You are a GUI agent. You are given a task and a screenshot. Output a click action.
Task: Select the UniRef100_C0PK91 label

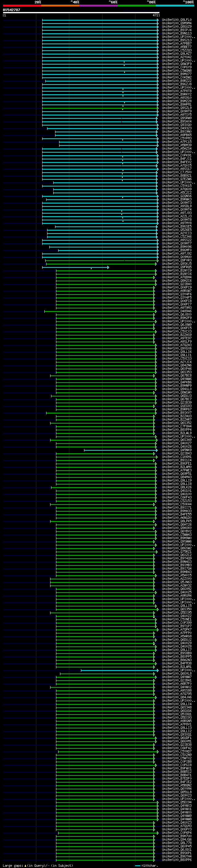point(177,155)
